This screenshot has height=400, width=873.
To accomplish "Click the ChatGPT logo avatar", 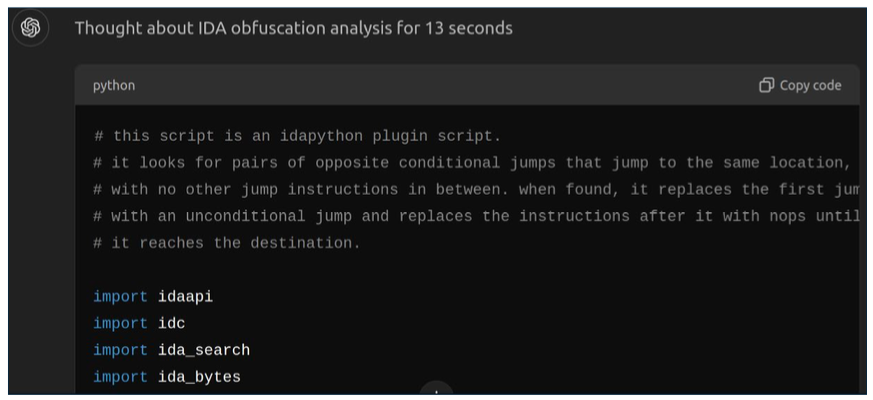I will 31,27.
